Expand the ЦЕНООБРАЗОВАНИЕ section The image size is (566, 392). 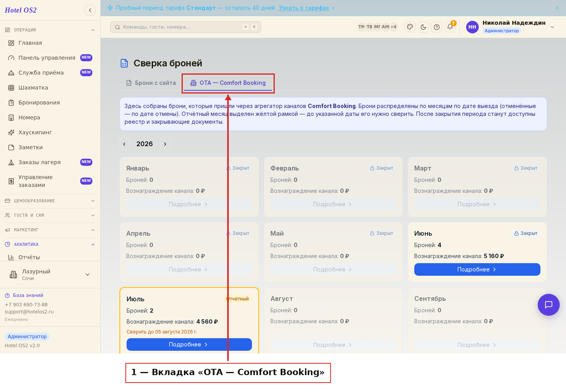(x=50, y=201)
